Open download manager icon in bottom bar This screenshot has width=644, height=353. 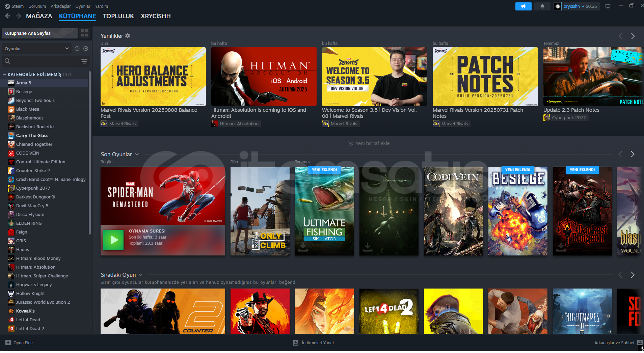point(296,343)
